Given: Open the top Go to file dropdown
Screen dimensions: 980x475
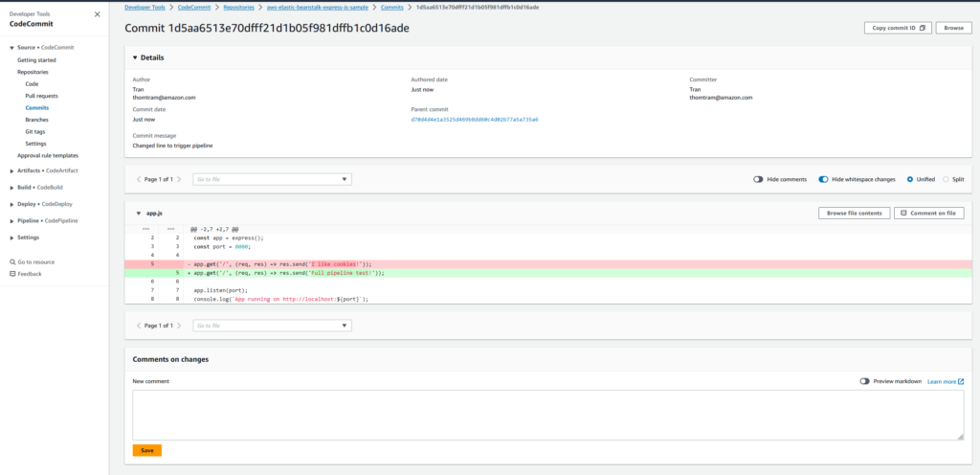Looking at the screenshot, I should (272, 179).
